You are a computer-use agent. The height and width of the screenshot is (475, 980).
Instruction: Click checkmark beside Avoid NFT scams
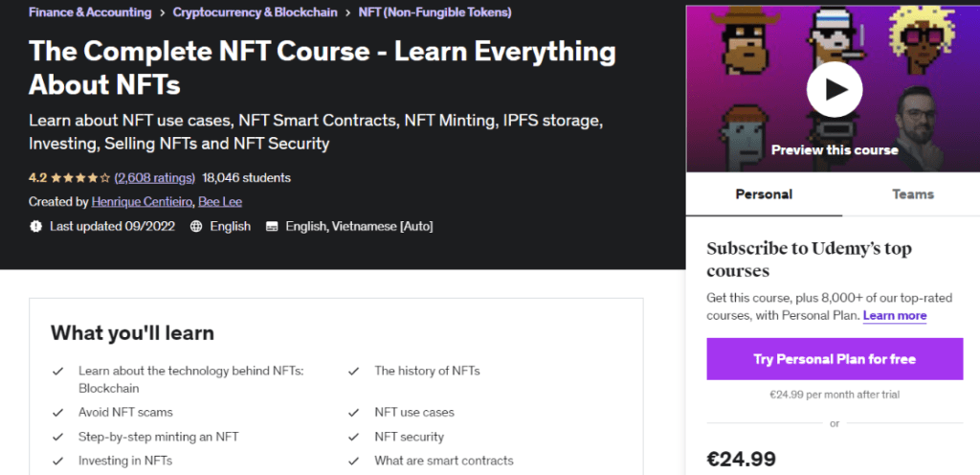coord(58,413)
